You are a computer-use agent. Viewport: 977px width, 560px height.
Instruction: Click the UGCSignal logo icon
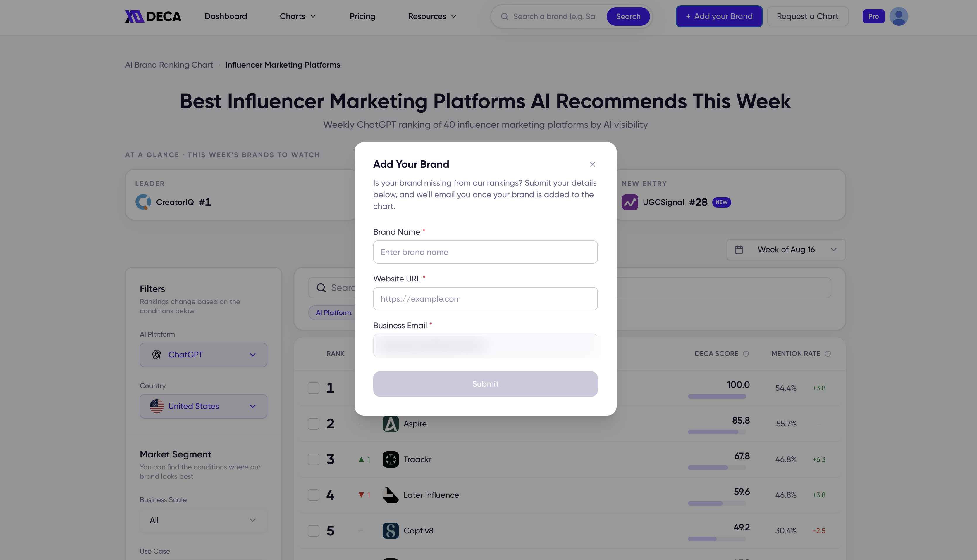(x=630, y=202)
